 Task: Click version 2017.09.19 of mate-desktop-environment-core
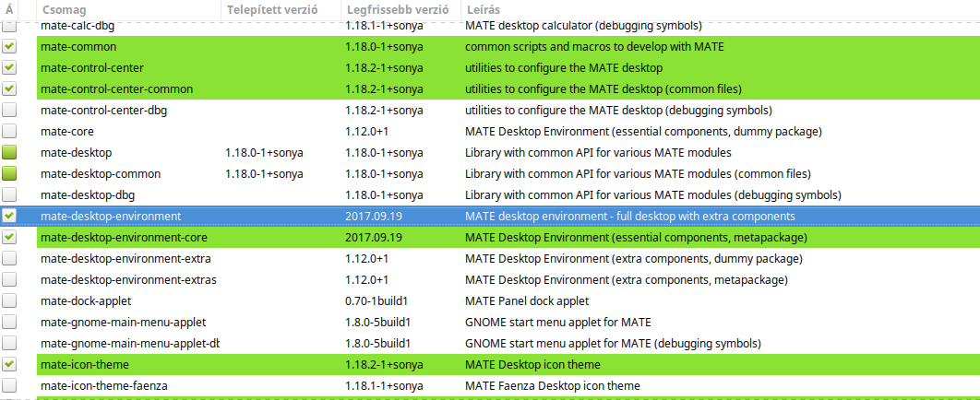coord(374,238)
